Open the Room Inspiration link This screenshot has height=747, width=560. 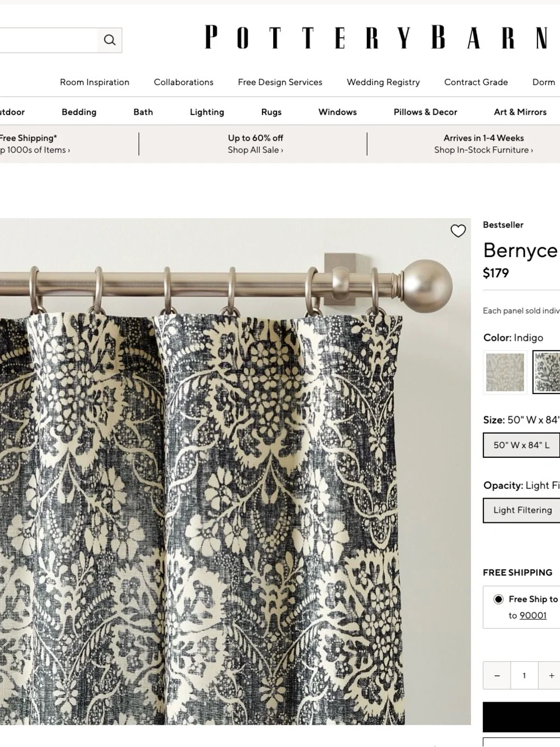(x=95, y=82)
